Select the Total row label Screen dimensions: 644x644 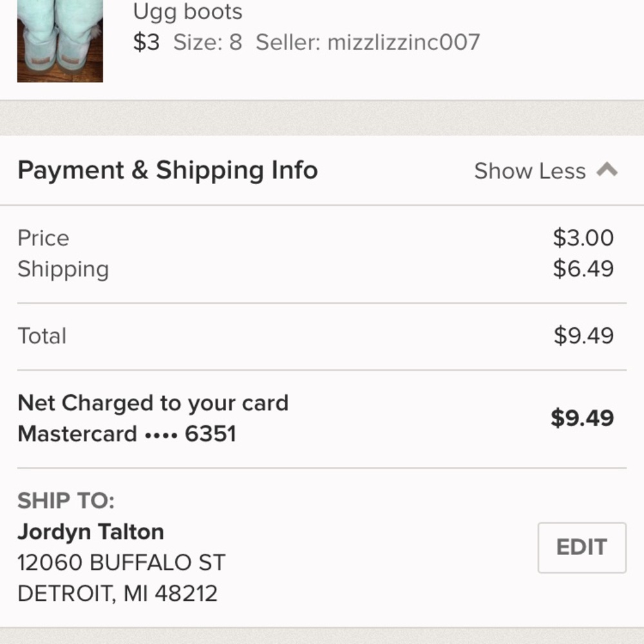(x=42, y=336)
